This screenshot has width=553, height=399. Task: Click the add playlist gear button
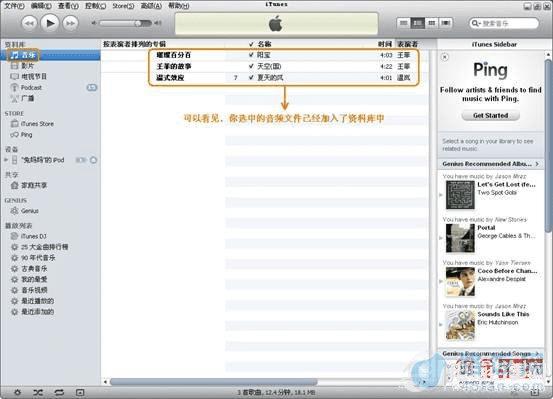[17, 392]
